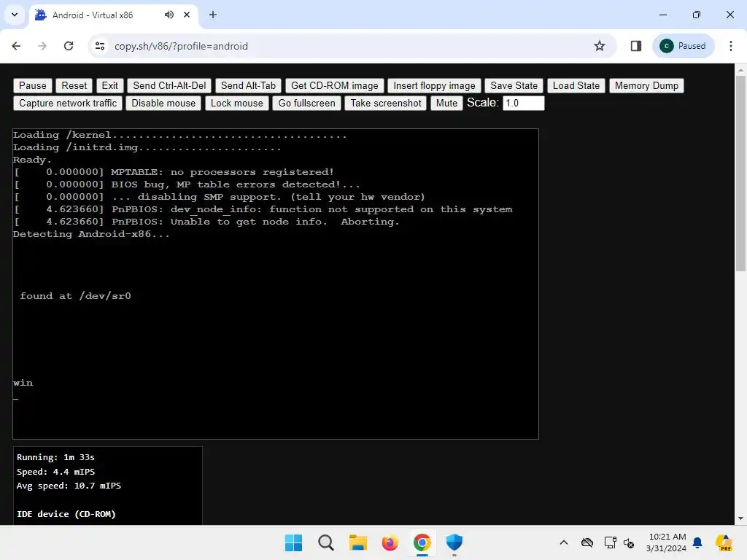Open the notification bell

tap(697, 542)
